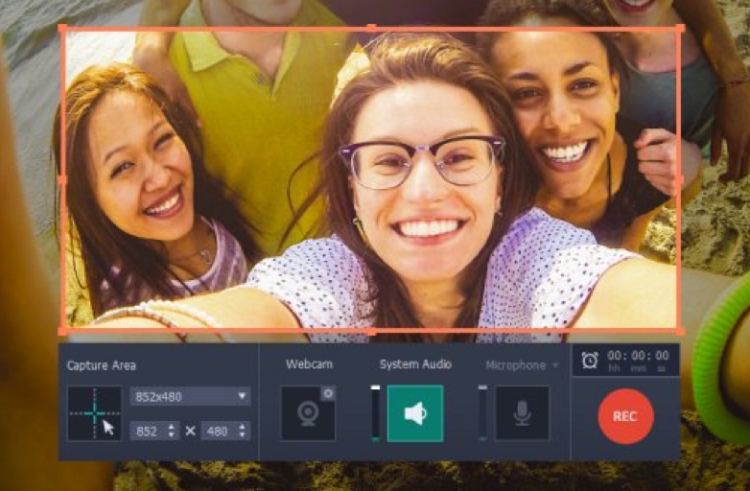Screen dimensions: 750x491
Task: Click the Webcam label
Action: point(309,364)
